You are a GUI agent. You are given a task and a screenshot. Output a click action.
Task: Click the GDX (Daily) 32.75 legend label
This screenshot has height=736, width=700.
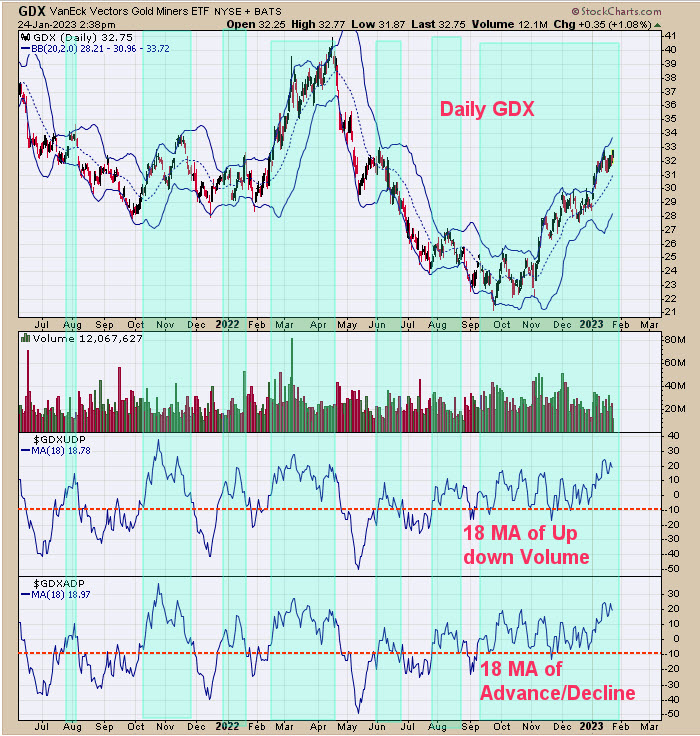(83, 37)
